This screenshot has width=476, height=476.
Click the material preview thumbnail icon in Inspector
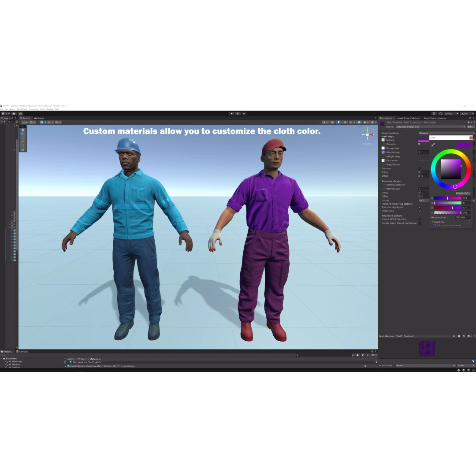382,123
